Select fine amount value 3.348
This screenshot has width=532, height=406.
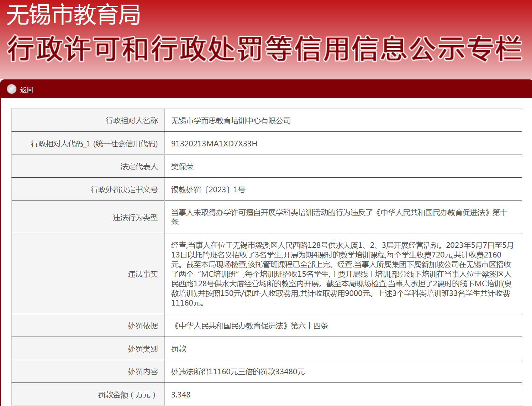(x=181, y=395)
